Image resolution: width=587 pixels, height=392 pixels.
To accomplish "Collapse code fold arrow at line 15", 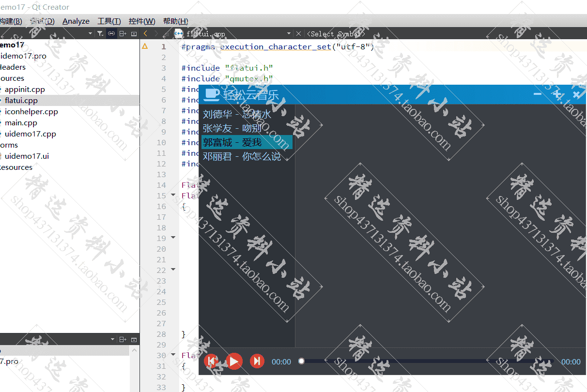I will (173, 195).
